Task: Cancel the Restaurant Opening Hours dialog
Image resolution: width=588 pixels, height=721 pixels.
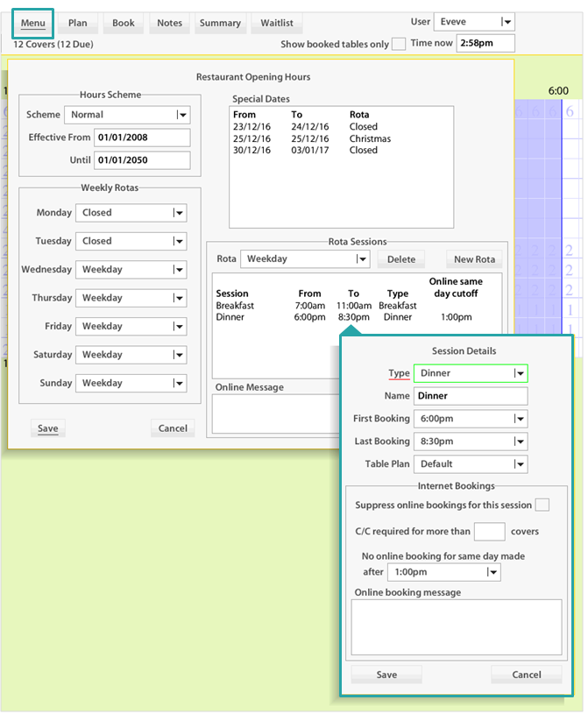Action: 173,428
